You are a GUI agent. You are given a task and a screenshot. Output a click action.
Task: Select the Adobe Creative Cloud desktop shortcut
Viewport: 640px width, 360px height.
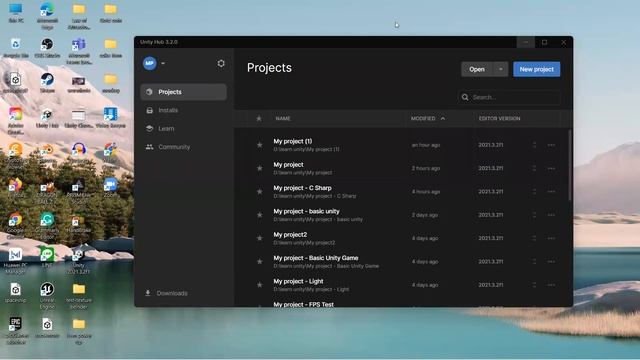(16, 121)
